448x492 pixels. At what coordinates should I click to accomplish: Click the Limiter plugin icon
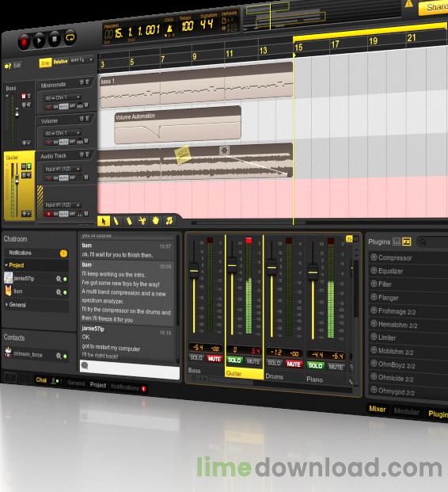pyautogui.click(x=374, y=337)
